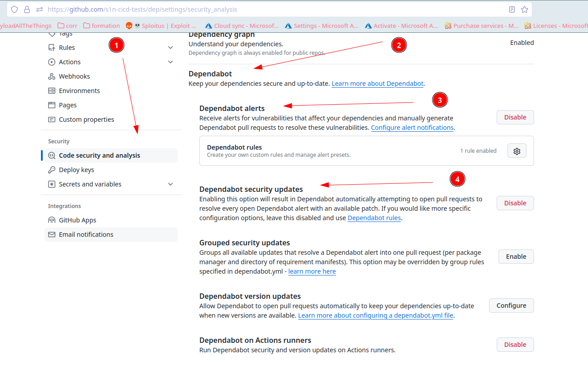Expand Secrets and variables section

pyautogui.click(x=171, y=184)
